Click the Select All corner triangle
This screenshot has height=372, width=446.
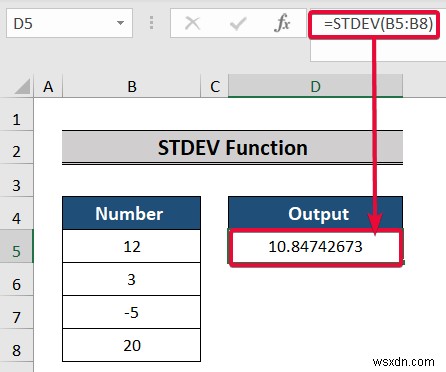click(x=22, y=86)
